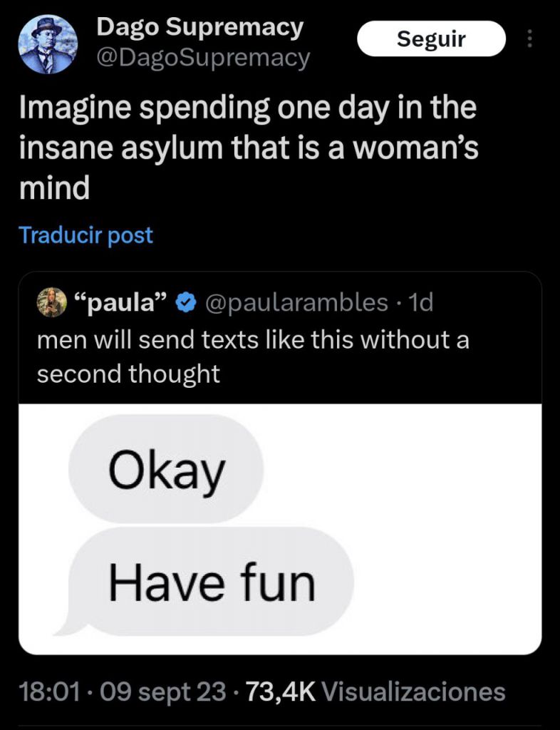Viewport: 560px width, 730px height.
Task: Open Dago Supremacy's profile picture
Action: 48,44
